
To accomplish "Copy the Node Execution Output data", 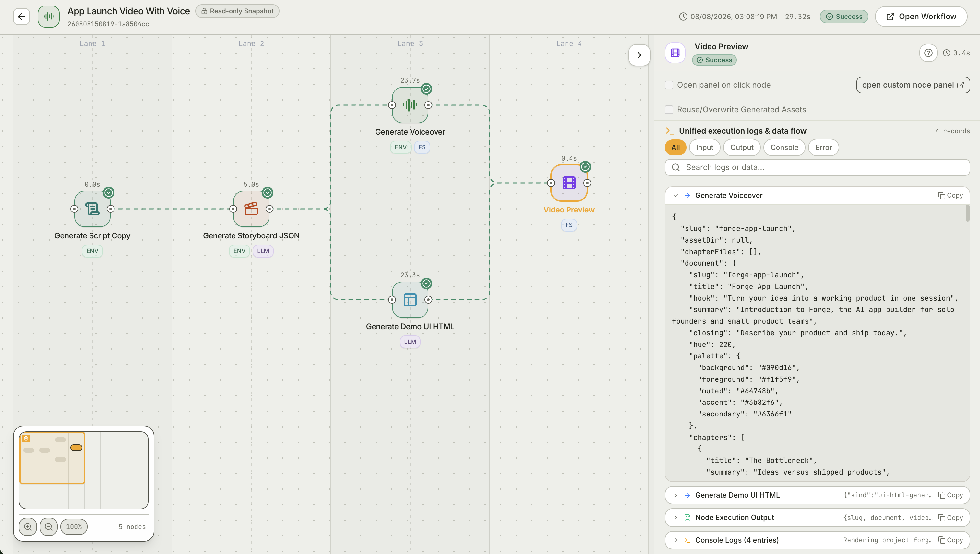I will 950,518.
